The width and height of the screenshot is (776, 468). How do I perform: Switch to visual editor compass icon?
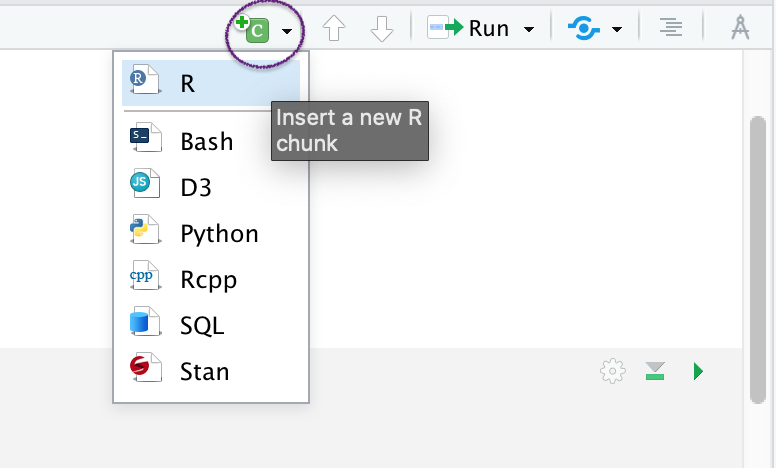(x=740, y=29)
